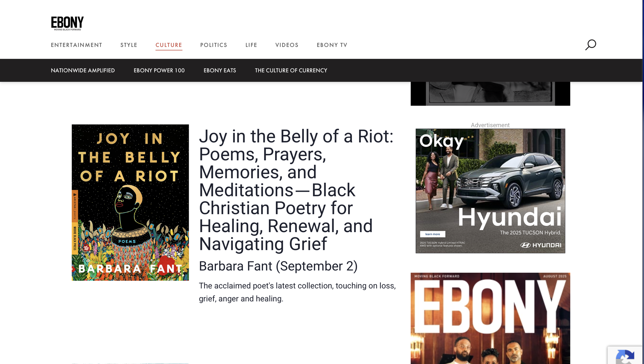Image resolution: width=644 pixels, height=364 pixels.
Task: Click the black-and-white photo banner above the ad
Action: click(x=490, y=94)
